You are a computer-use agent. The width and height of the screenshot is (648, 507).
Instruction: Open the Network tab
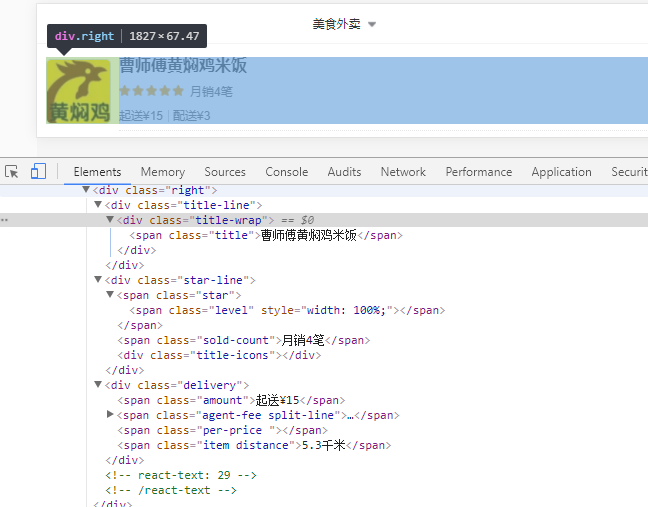click(x=403, y=172)
